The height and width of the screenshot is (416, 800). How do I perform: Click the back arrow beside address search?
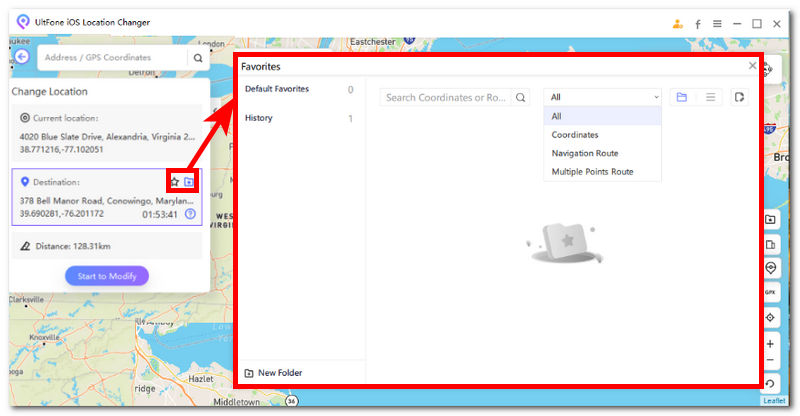coord(22,58)
